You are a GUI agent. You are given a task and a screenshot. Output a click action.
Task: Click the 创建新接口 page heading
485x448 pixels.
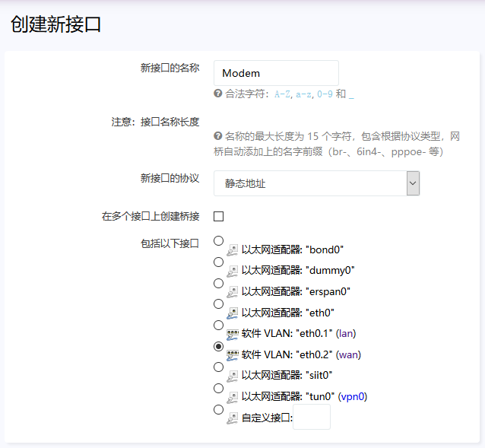(x=55, y=24)
